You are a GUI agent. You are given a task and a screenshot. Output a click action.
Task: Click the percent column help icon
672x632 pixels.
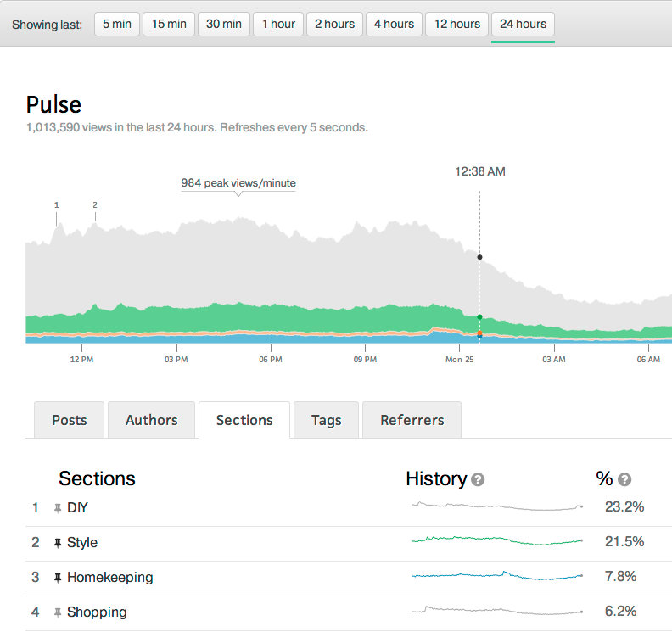[624, 480]
